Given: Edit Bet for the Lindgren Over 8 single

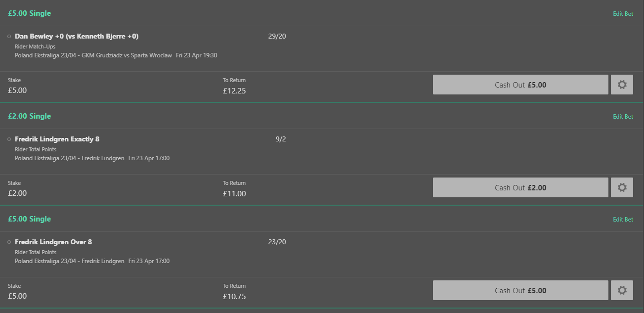Looking at the screenshot, I should coord(623,220).
